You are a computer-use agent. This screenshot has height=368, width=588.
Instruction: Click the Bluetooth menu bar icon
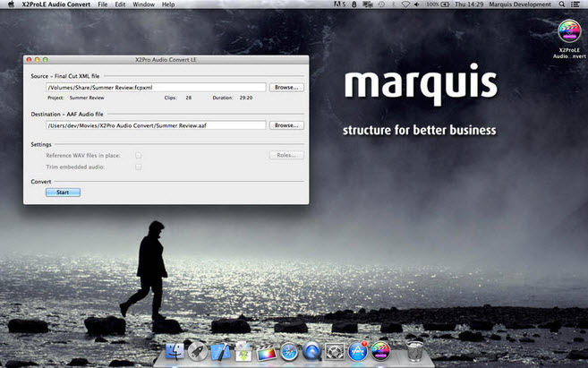[x=394, y=4]
